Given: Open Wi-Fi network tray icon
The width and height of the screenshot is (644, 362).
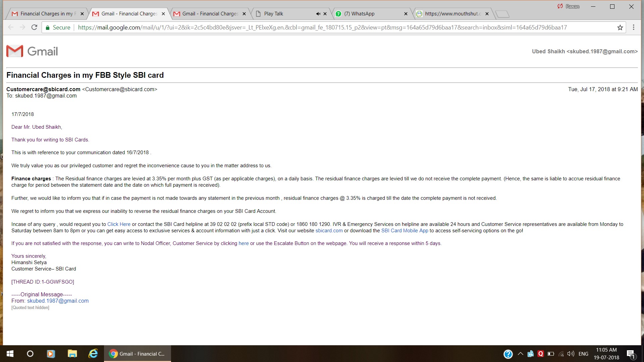Looking at the screenshot, I should [561, 354].
